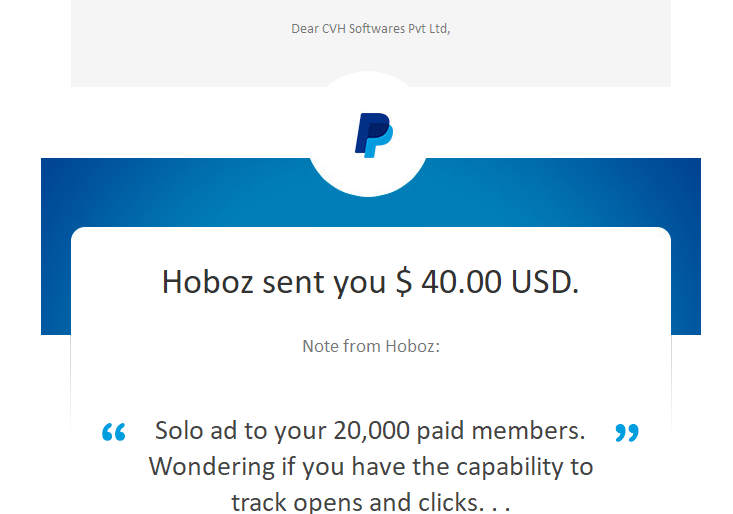The image size is (733, 514).
Task: Click the blue closing quotation mark icon
Action: 627,433
